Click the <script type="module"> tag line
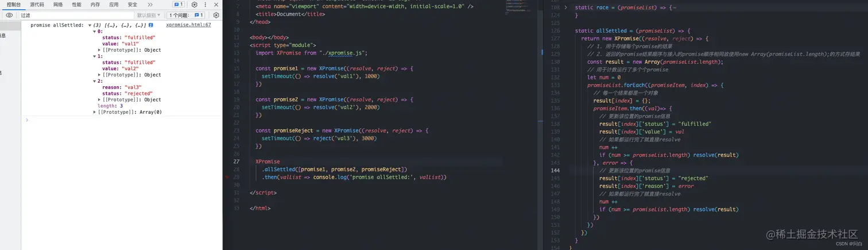The image size is (868, 250). tap(282, 45)
